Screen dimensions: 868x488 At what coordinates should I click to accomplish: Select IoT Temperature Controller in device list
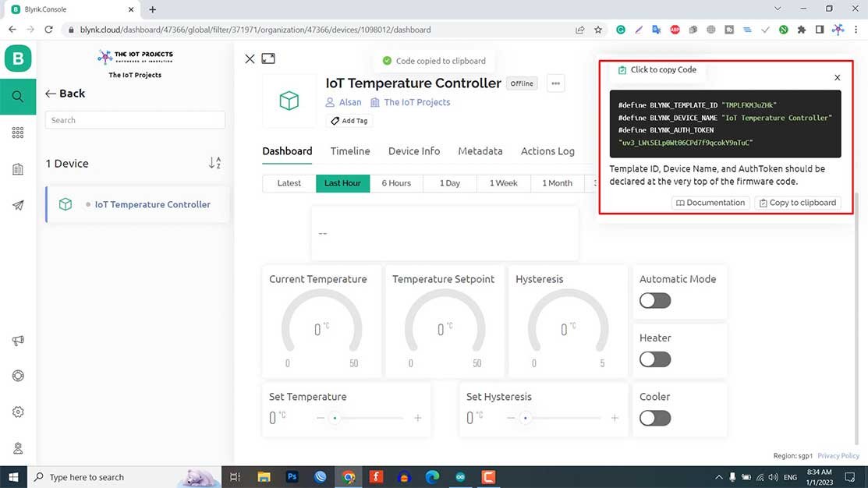pyautogui.click(x=152, y=204)
